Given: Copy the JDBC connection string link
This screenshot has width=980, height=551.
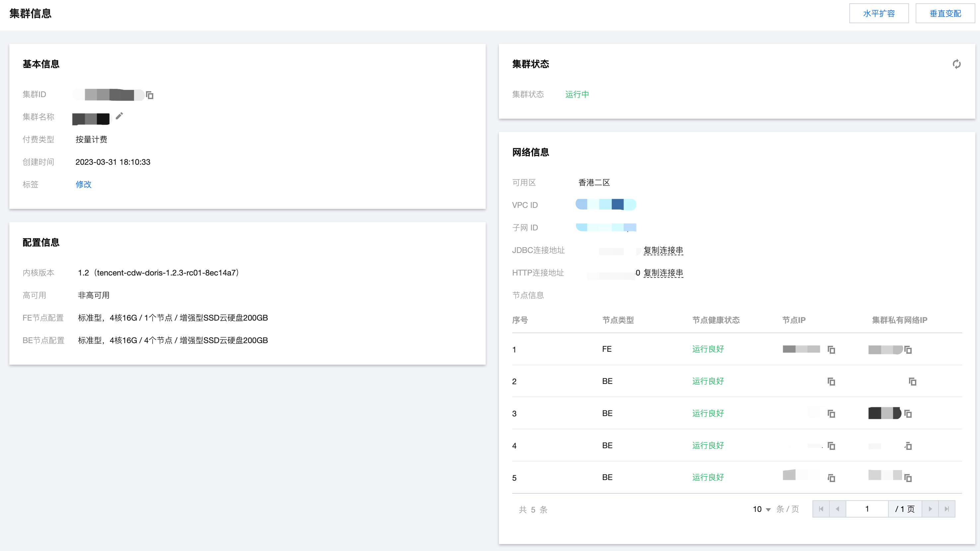Looking at the screenshot, I should pyautogui.click(x=663, y=250).
